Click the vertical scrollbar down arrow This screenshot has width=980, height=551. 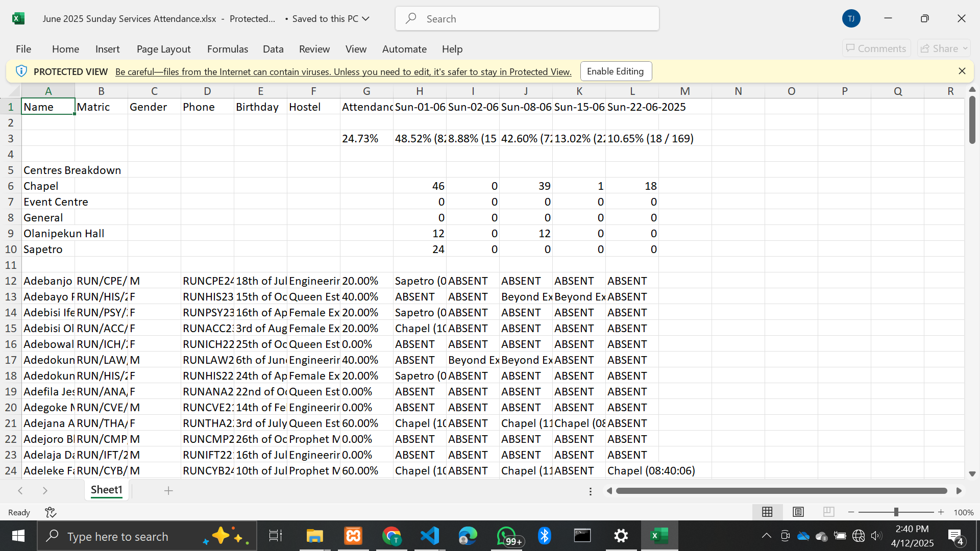click(972, 473)
